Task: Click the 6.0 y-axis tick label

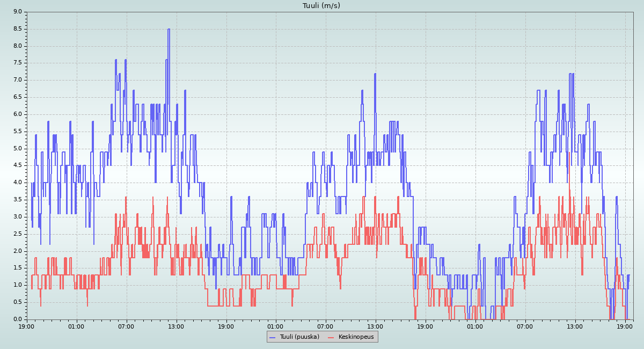Action: pyautogui.click(x=17, y=114)
